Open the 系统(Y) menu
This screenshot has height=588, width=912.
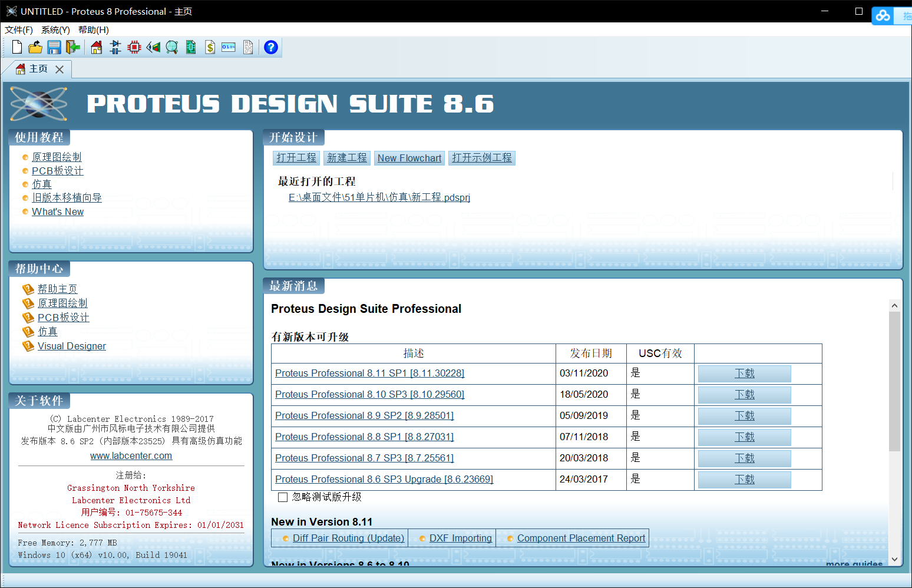coord(55,30)
